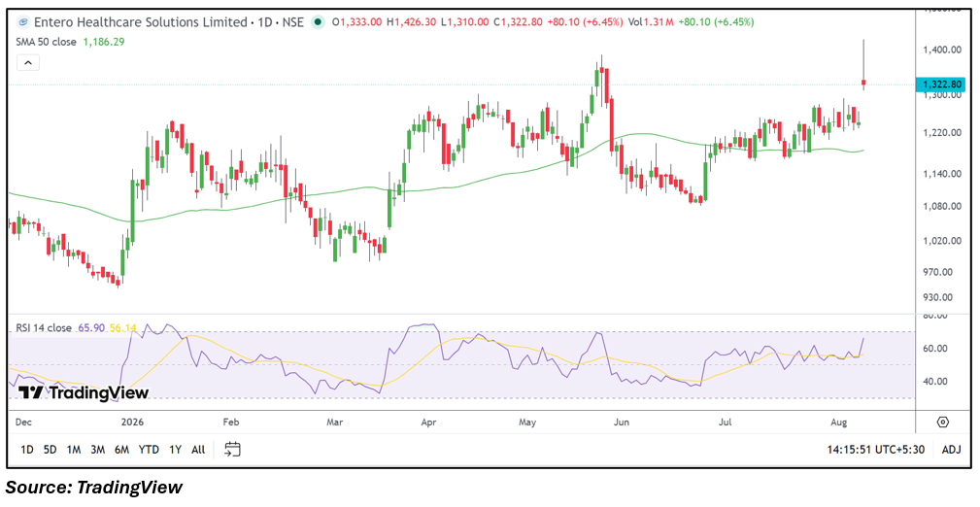Toggle the ADJ adjusted data button
Screen dimensions: 980x507
tap(951, 450)
